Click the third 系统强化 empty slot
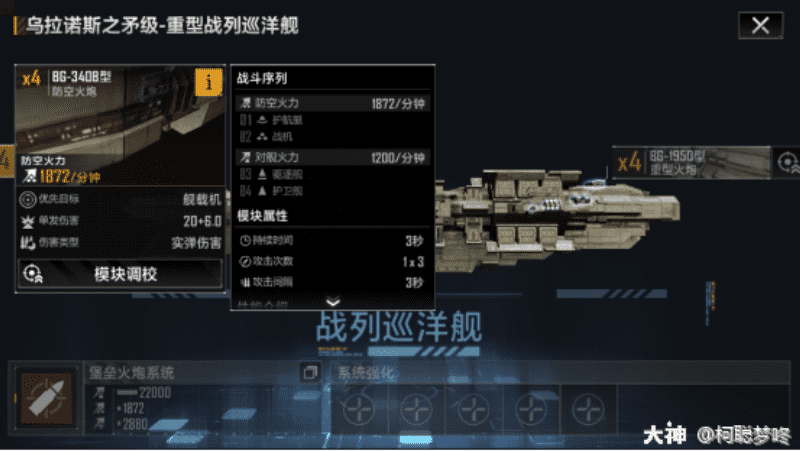 pos(473,410)
